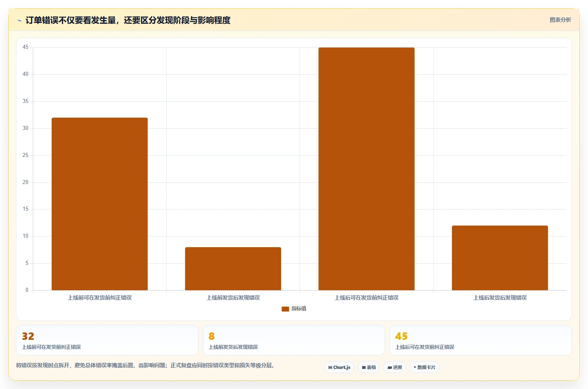Viewport: 588px width, 389px height.
Task: Click the 指标值 legend label
Action: coord(299,309)
